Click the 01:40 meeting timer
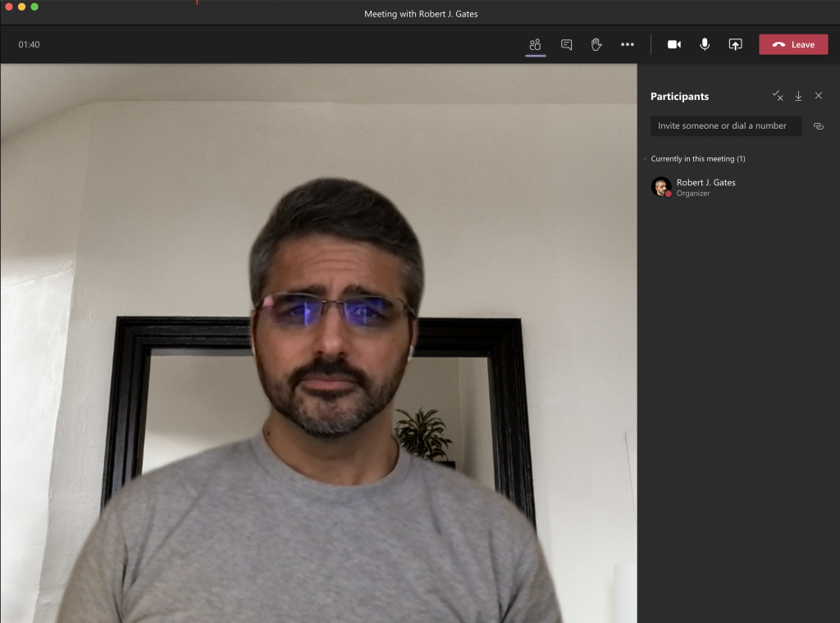 (29, 44)
